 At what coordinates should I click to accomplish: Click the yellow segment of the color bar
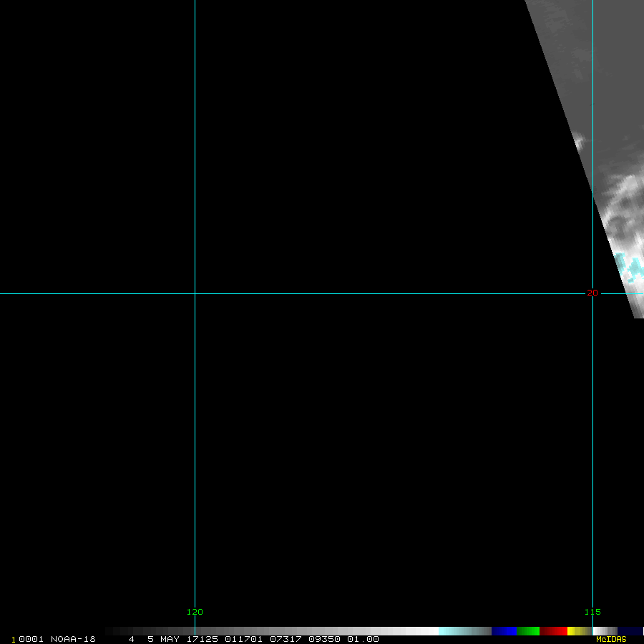pyautogui.click(x=575, y=631)
